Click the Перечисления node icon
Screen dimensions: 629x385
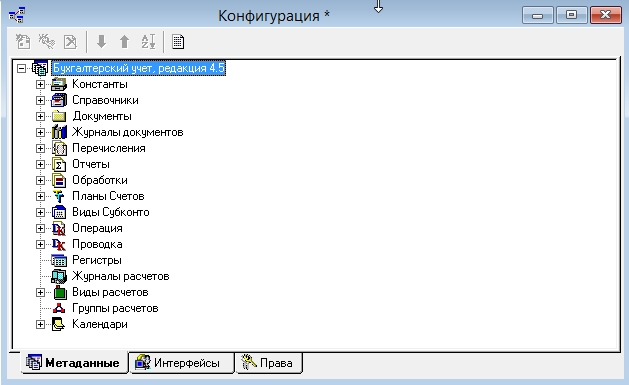coord(59,148)
